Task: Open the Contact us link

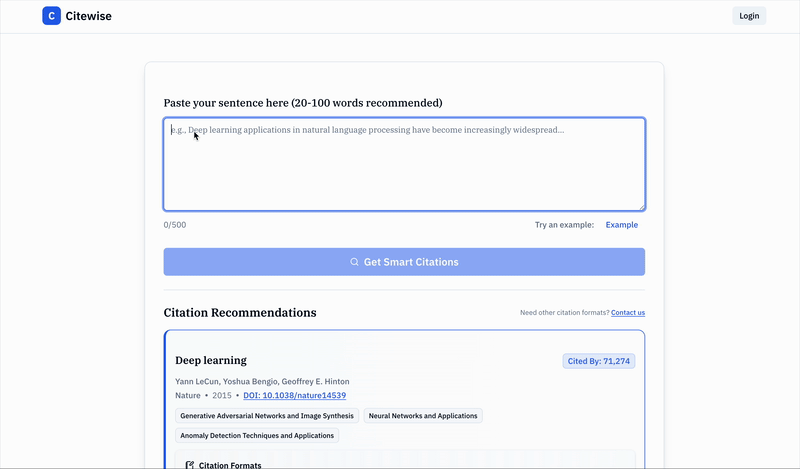Action: tap(628, 313)
